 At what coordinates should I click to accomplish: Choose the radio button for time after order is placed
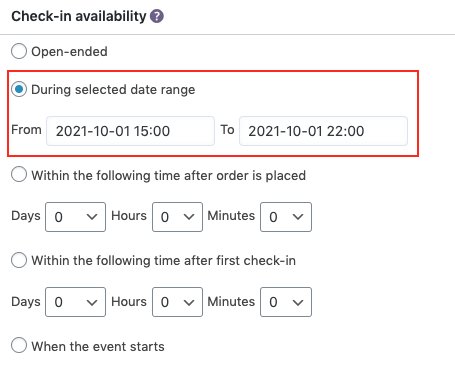[19, 175]
